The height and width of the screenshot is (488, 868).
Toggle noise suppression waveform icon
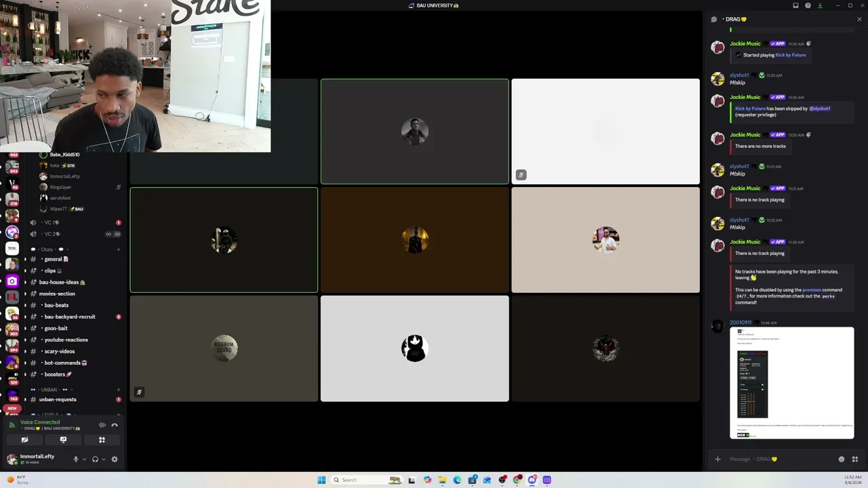[102, 425]
